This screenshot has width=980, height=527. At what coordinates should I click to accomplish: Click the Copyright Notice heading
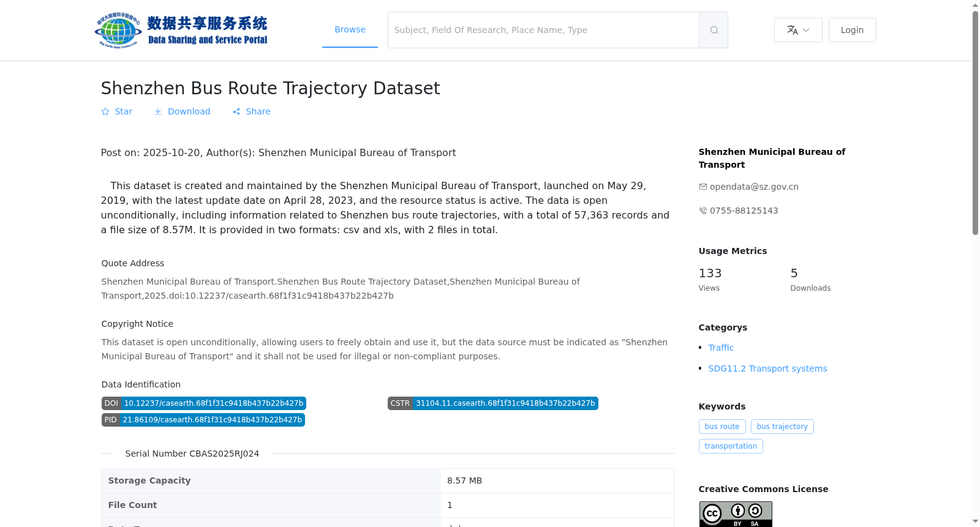tap(137, 324)
